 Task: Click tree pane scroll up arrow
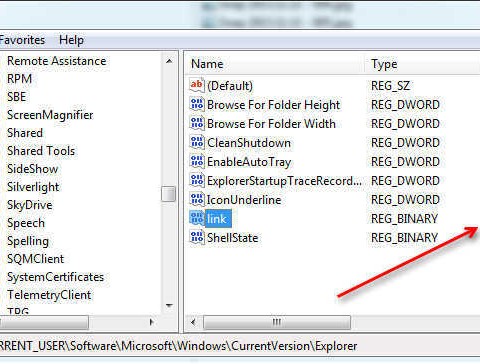coord(169,61)
